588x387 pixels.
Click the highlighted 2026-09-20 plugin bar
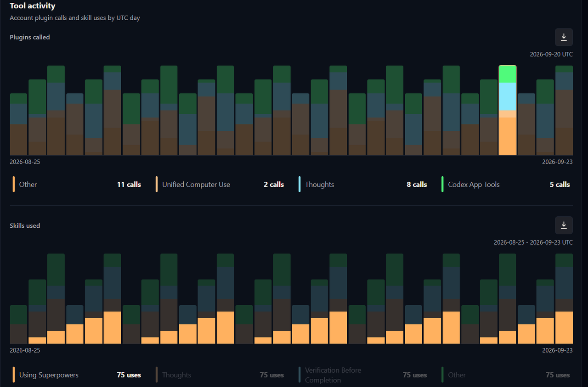(508, 110)
